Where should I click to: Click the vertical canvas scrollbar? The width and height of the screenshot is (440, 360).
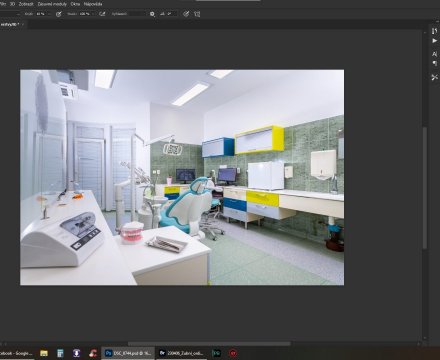pyautogui.click(x=425, y=188)
